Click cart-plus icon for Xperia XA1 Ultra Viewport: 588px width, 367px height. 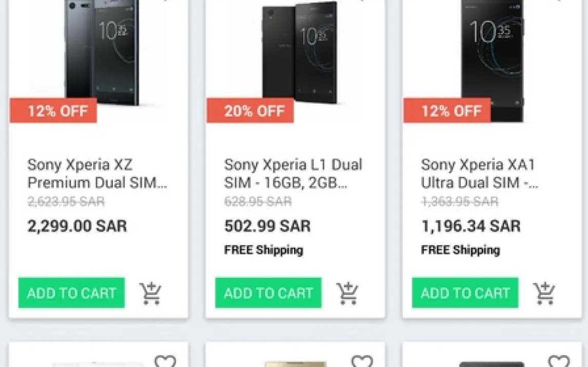point(544,293)
